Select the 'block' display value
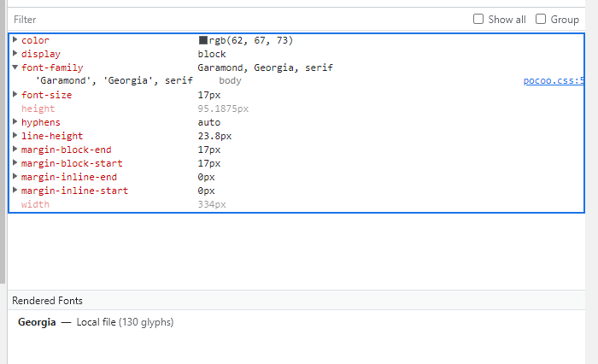 click(212, 54)
